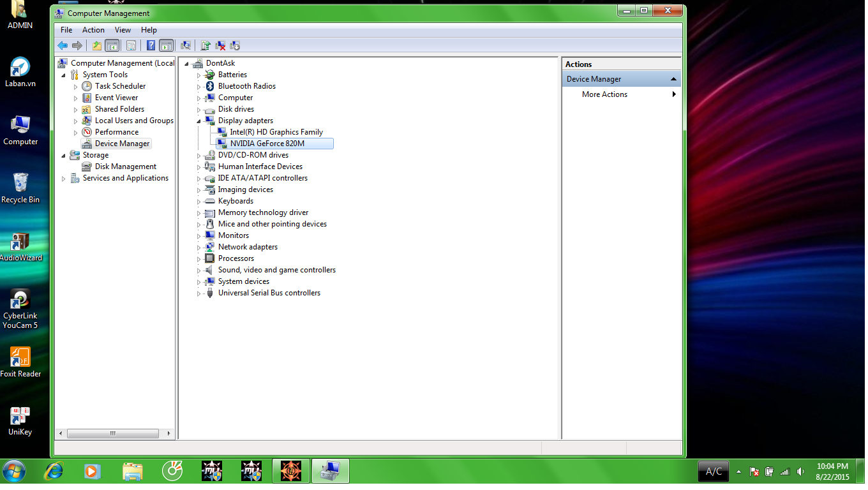Select Intel(R) HD Graphics Family device
Viewport: 868px width, 490px height.
[276, 132]
